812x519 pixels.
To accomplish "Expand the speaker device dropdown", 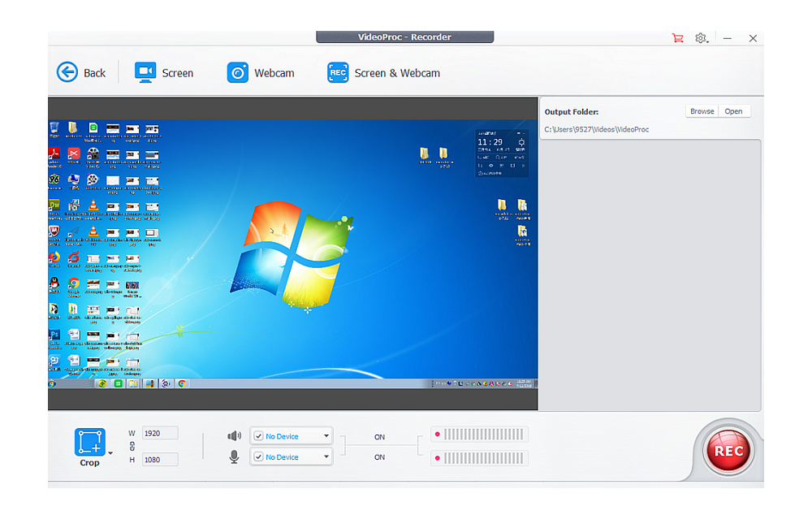I will [326, 436].
